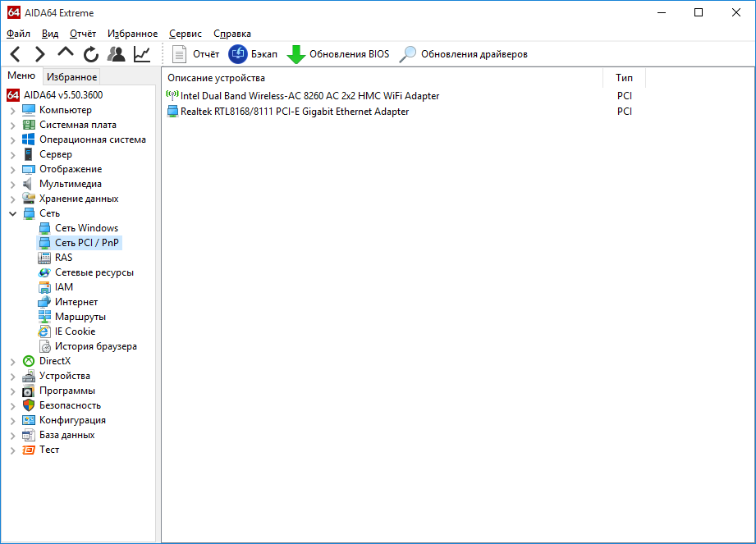Click the Отчёт toolbar button
Screen dimensions: 756x544
[195, 54]
